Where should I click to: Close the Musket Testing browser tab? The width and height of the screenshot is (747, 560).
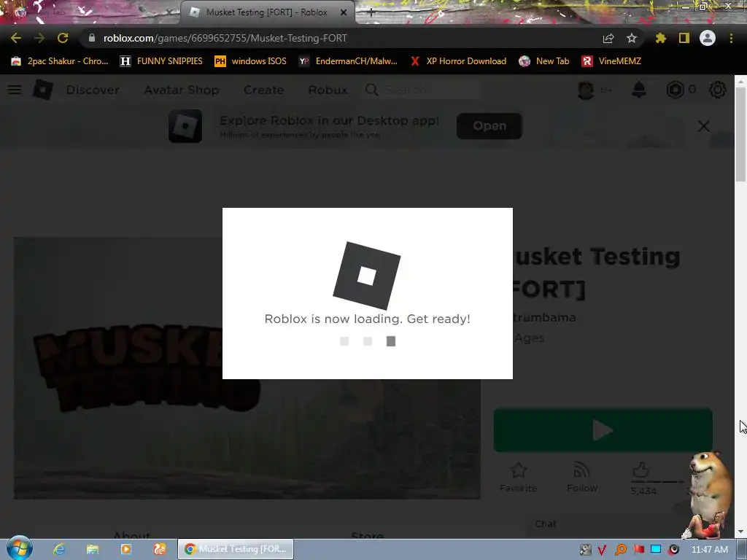coord(344,12)
